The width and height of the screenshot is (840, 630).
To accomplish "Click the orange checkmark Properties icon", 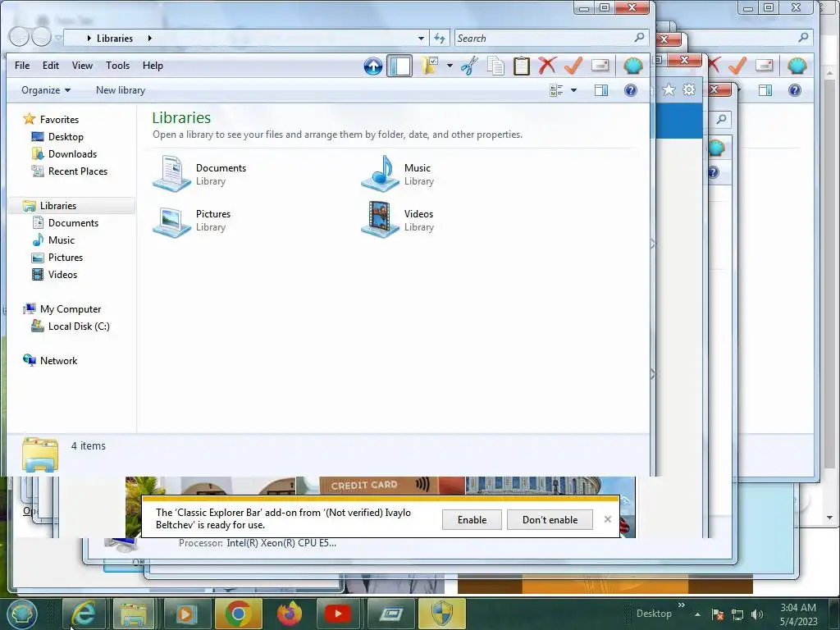I will coord(573,66).
